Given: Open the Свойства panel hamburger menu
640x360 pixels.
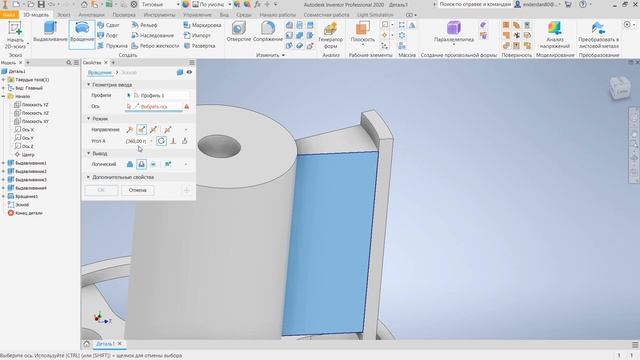Looking at the screenshot, I should [x=192, y=62].
